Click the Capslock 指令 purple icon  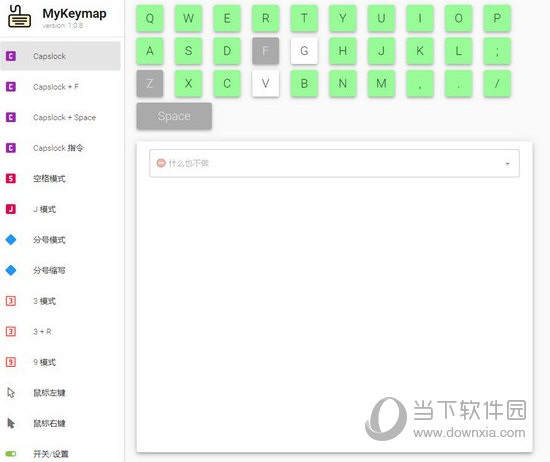[x=11, y=148]
